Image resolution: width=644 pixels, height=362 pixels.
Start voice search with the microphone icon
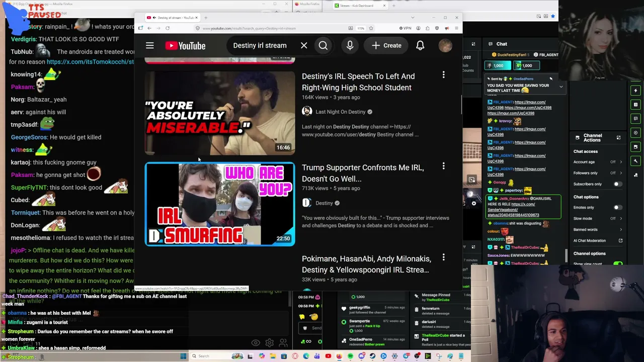coord(350,46)
